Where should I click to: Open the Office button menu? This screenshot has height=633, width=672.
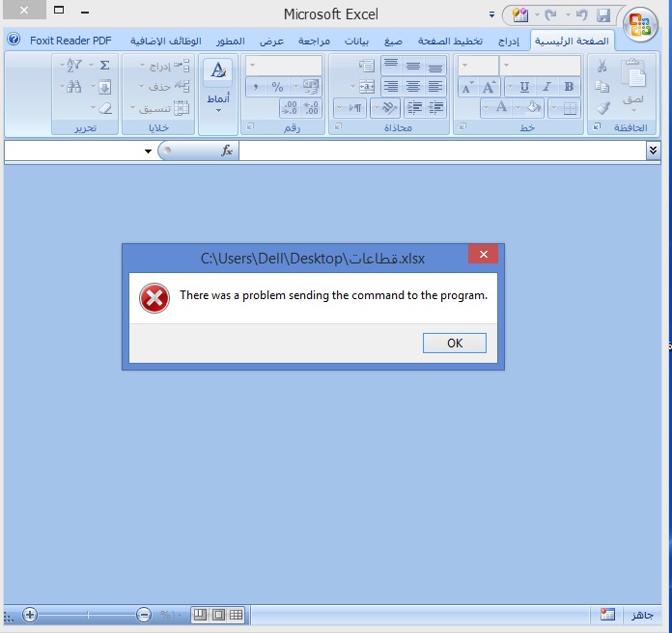point(640,24)
